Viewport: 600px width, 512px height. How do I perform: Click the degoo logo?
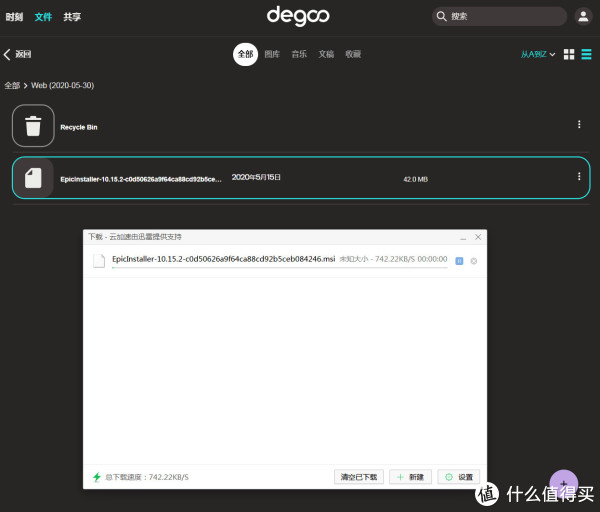pos(298,16)
